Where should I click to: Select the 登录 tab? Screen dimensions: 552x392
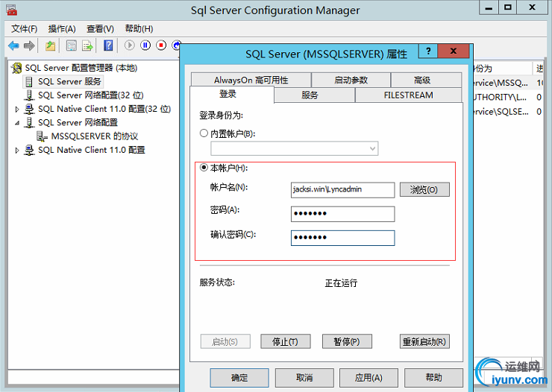[x=232, y=94]
